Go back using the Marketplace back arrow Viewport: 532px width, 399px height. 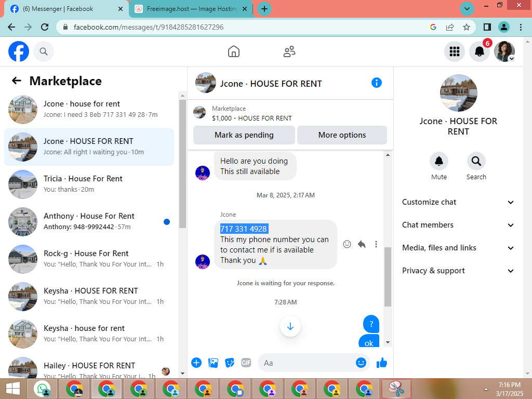tap(16, 81)
